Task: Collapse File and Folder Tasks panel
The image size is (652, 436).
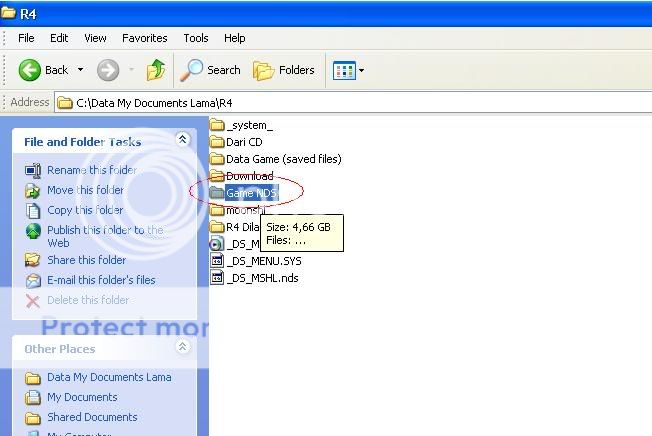Action: [x=183, y=140]
